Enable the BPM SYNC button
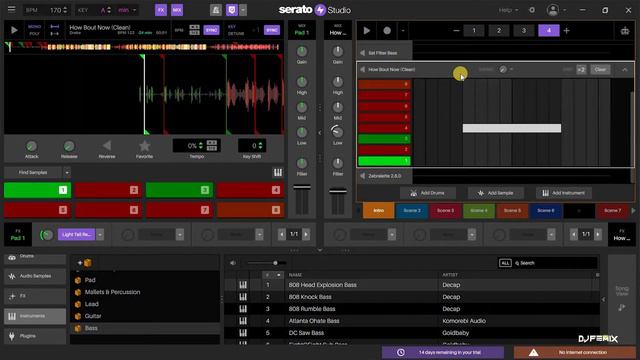This screenshot has height=360, width=640. point(211,30)
